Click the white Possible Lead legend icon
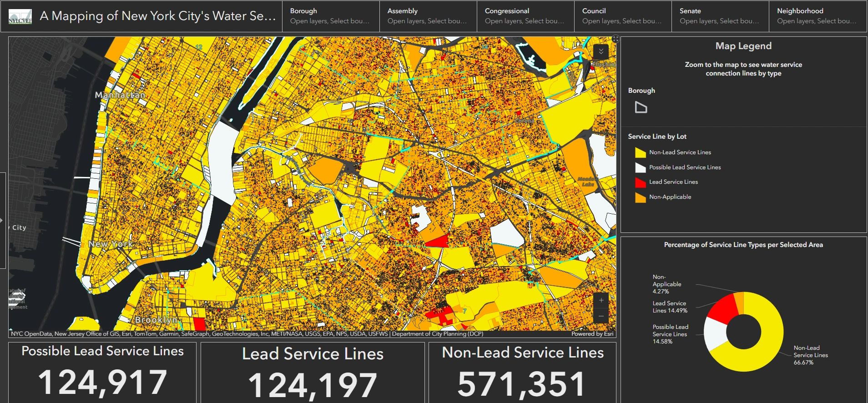The height and width of the screenshot is (403, 868). click(640, 167)
